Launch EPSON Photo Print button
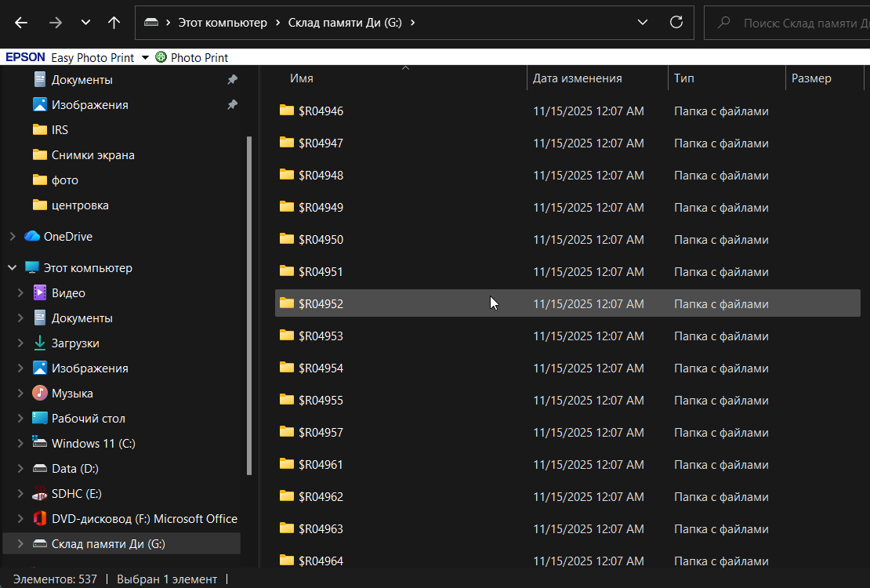The width and height of the screenshot is (870, 588). click(192, 57)
